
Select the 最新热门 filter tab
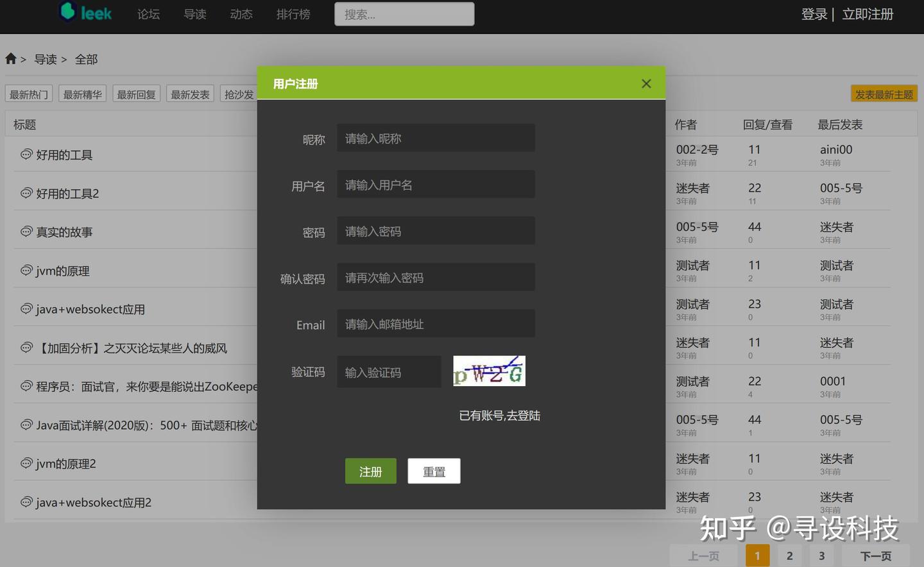pyautogui.click(x=28, y=94)
